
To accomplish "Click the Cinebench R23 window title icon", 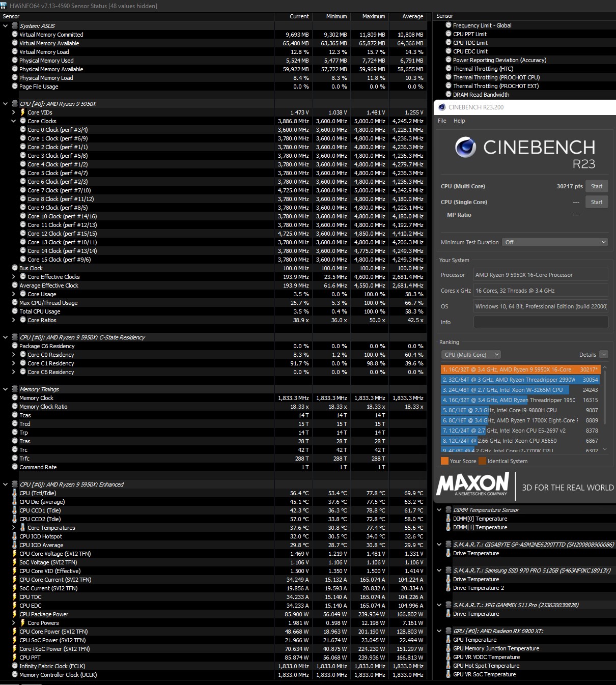I will [x=441, y=107].
